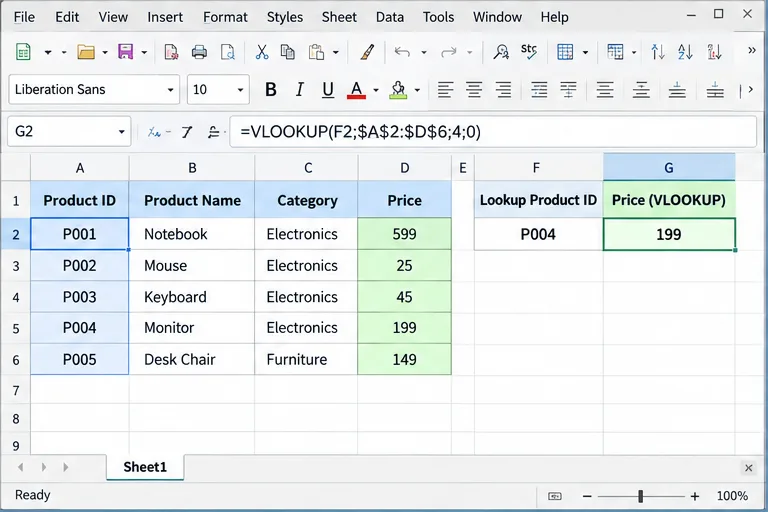Viewport: 768px width, 512px height.
Task: Center cell text horizontally
Action: [x=474, y=90]
